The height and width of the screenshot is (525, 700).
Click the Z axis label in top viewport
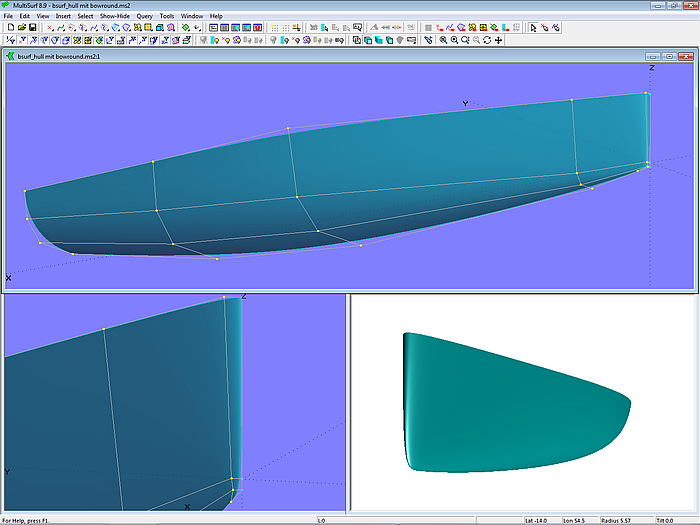click(x=651, y=68)
